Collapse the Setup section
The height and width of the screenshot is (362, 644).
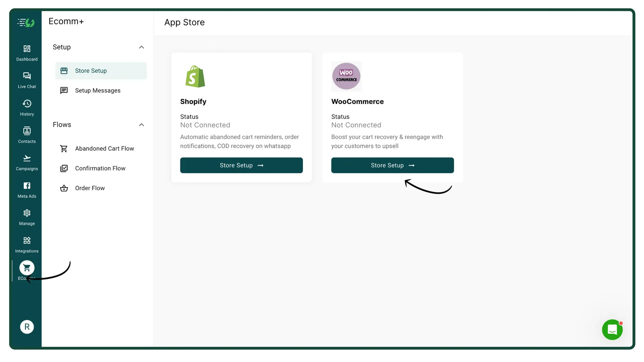coord(141,47)
